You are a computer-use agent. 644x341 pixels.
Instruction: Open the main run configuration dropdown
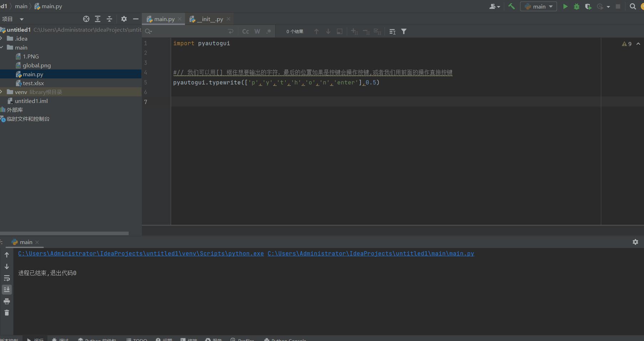click(x=538, y=6)
